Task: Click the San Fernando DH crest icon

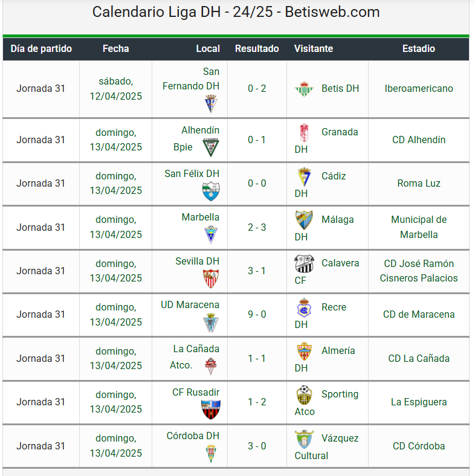Action: tap(211, 103)
